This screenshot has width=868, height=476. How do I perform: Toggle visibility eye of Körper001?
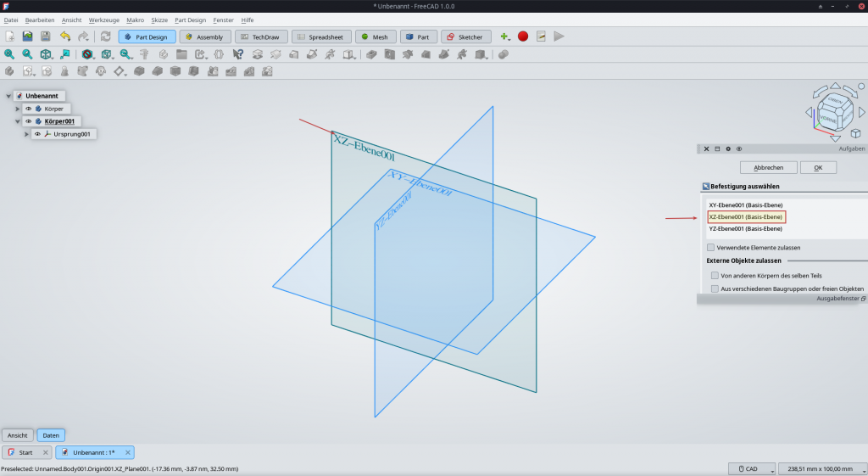pyautogui.click(x=28, y=121)
